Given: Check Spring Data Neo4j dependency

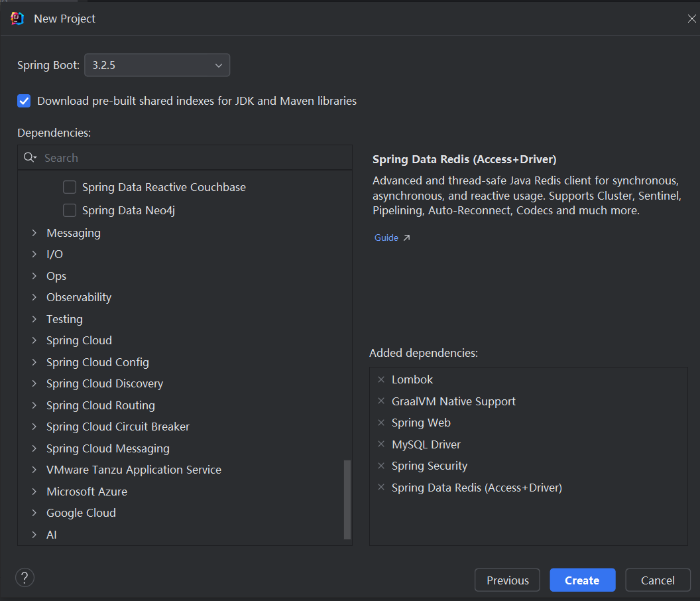Looking at the screenshot, I should [70, 210].
